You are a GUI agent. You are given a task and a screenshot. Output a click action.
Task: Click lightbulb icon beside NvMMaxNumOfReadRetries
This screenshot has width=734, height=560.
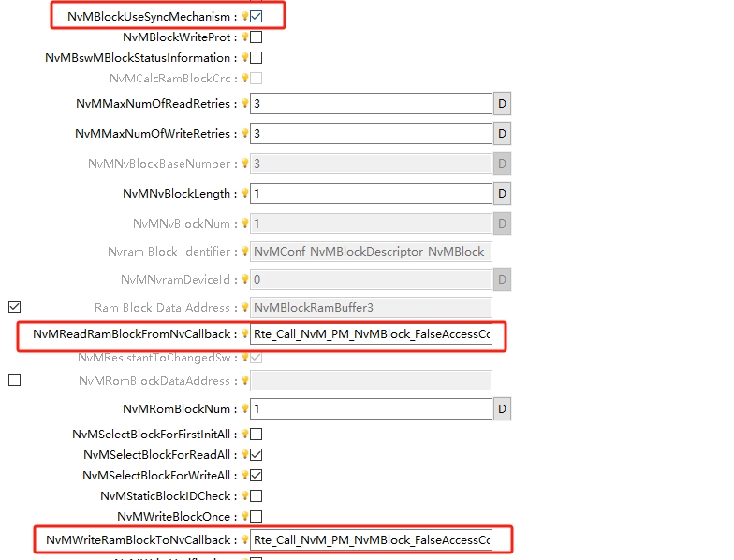click(x=245, y=104)
